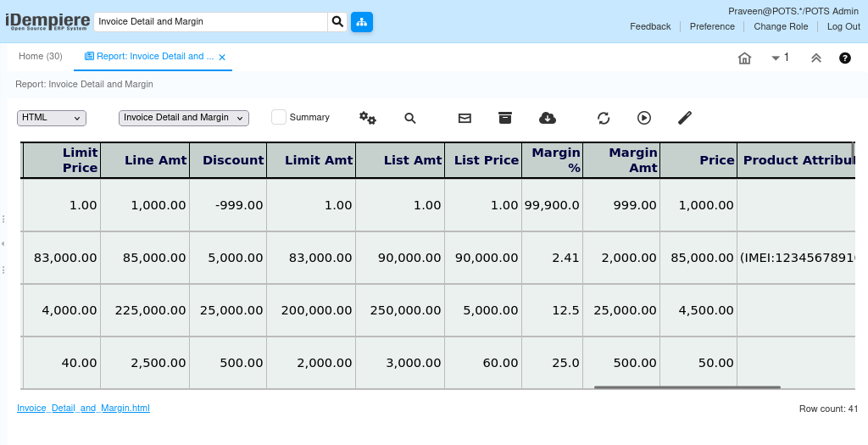This screenshot has height=445, width=868.
Task: Click Log Out
Action: tap(843, 26)
